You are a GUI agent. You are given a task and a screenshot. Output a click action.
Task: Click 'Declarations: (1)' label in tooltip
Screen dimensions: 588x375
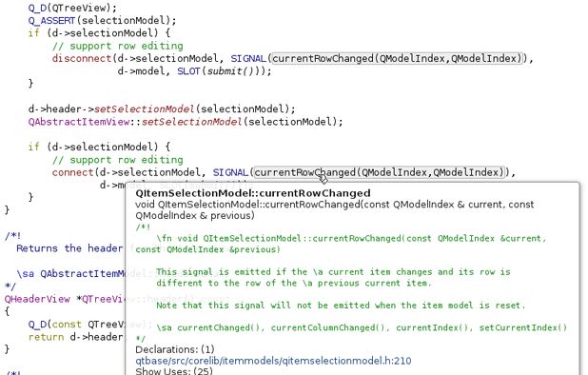coord(175,349)
